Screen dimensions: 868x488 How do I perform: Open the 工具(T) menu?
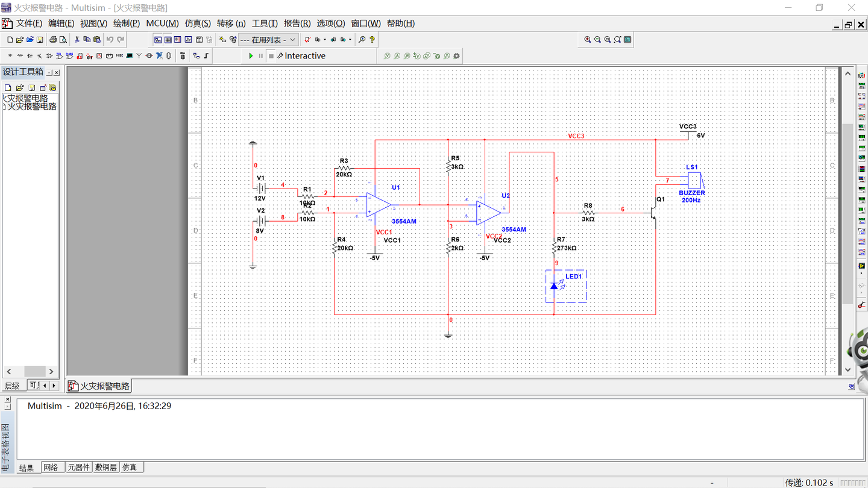coord(265,23)
